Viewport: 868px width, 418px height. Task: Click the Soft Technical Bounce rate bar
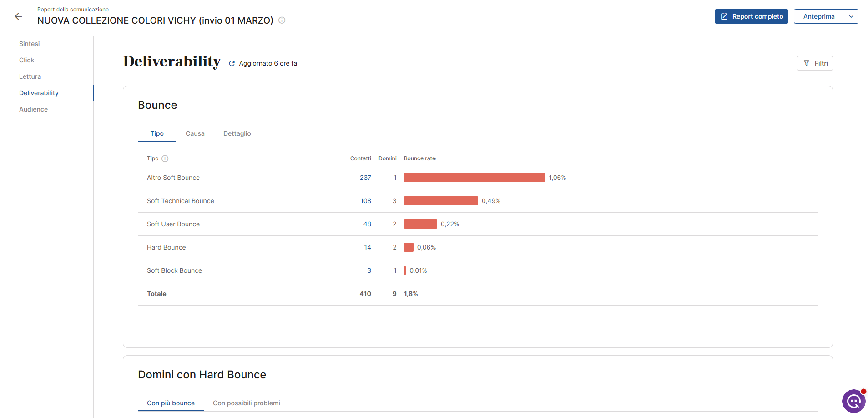(x=441, y=201)
